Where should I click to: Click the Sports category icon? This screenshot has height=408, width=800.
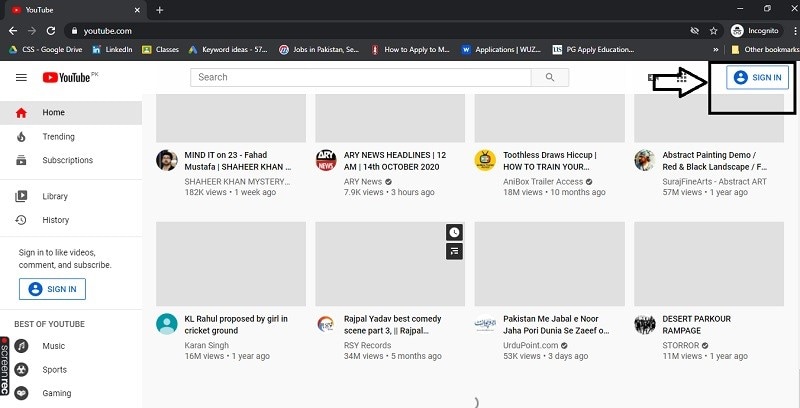click(x=21, y=369)
